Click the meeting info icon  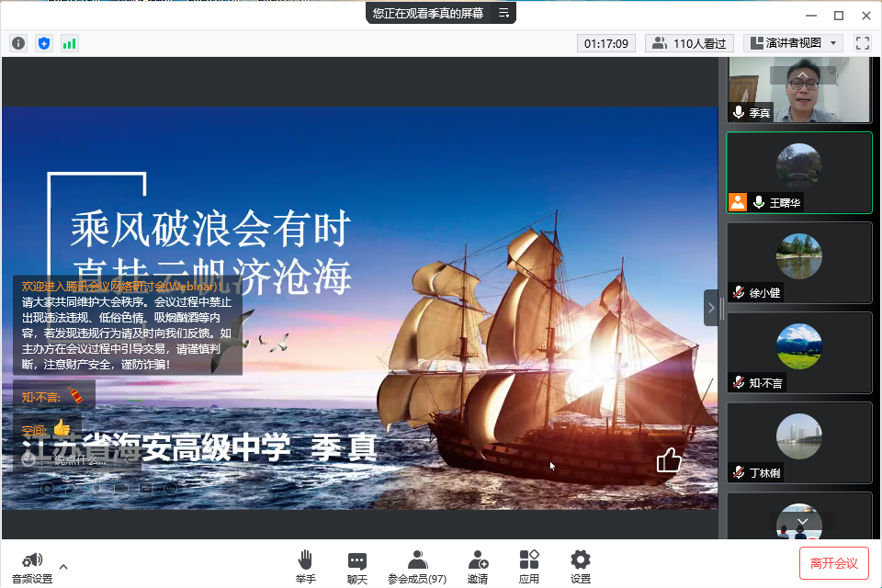pos(18,43)
